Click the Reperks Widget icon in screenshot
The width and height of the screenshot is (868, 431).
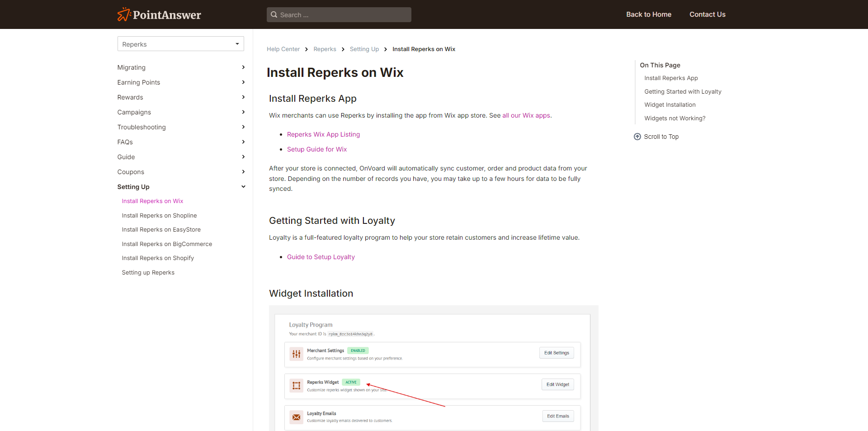click(x=296, y=386)
